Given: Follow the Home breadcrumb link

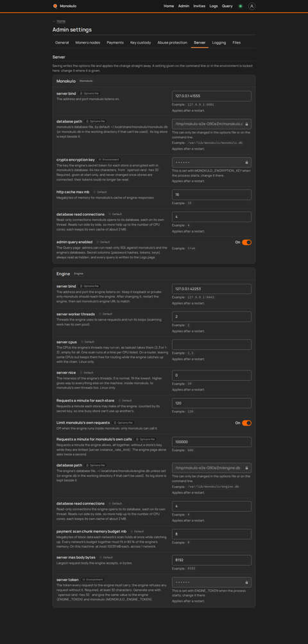Looking at the screenshot, I should click(61, 21).
